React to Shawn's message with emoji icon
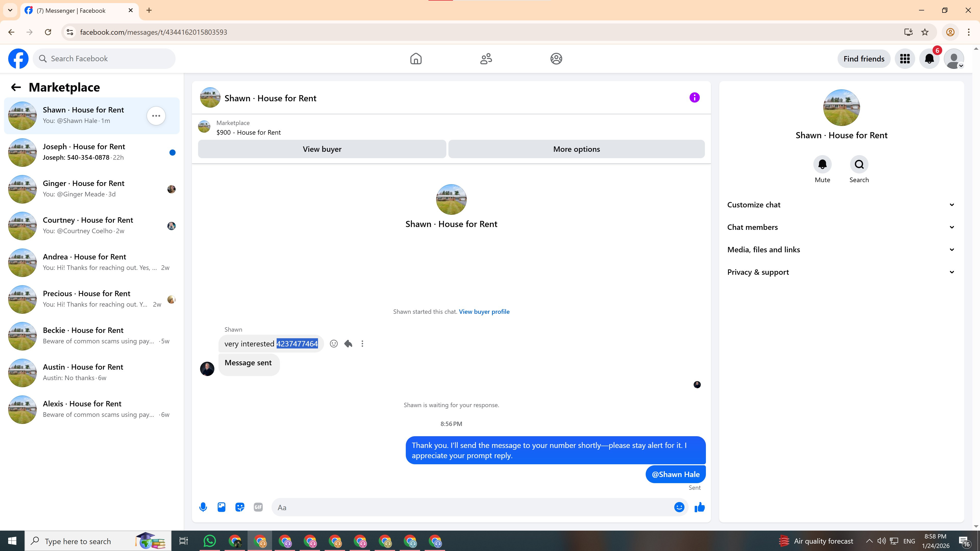This screenshot has height=551, width=980. click(334, 344)
